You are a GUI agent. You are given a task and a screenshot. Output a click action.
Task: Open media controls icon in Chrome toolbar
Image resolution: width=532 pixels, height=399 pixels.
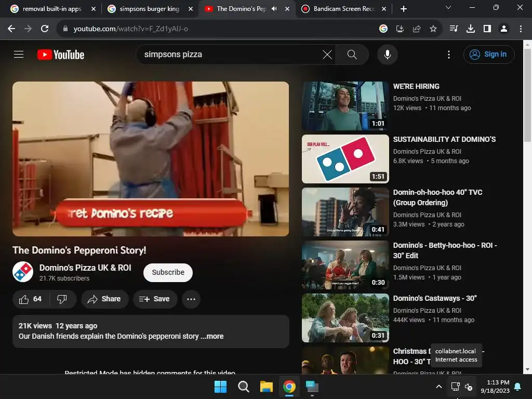coord(454,29)
